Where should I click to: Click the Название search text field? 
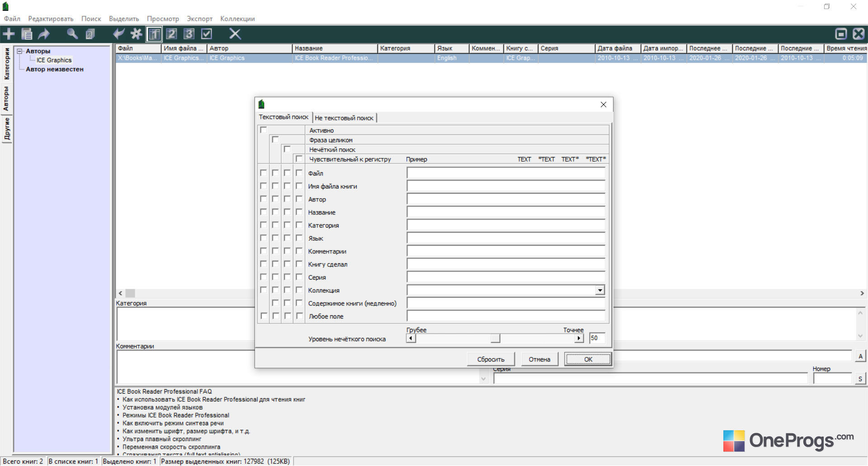click(x=506, y=212)
